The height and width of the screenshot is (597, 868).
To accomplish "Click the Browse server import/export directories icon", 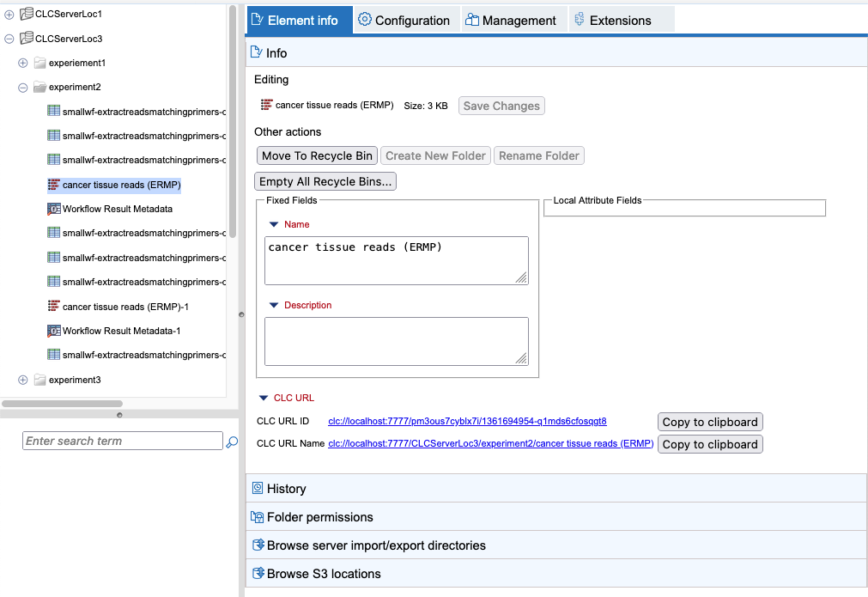I will point(257,545).
